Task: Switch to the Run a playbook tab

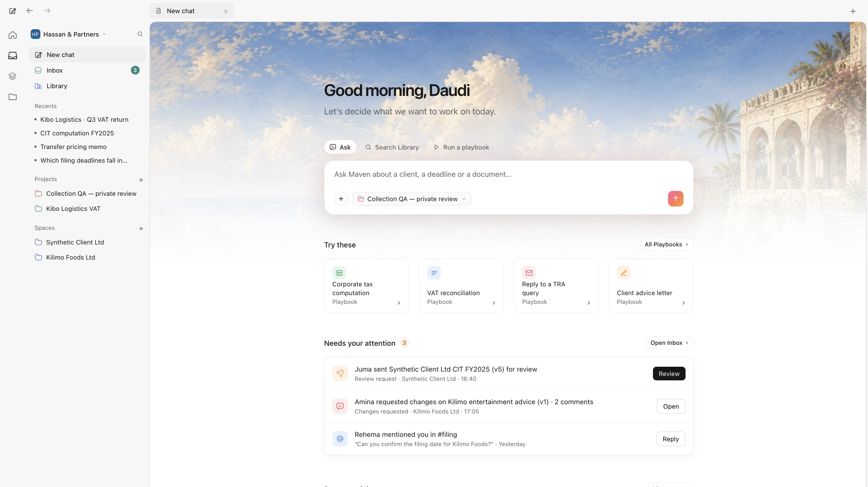Action: (461, 147)
